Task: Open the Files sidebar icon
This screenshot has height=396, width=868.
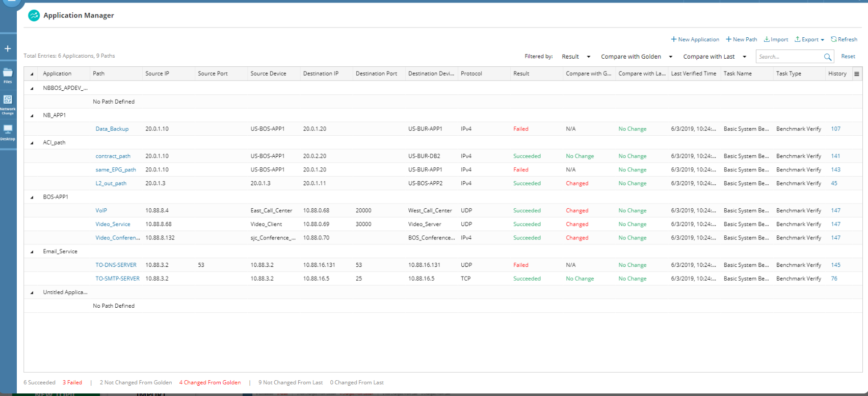Action: [x=8, y=75]
